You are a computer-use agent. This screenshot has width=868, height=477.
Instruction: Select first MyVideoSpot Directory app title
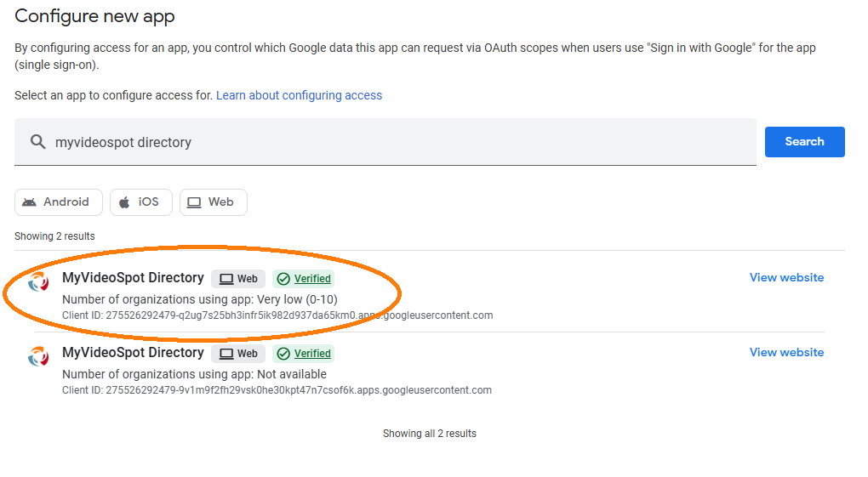133,278
